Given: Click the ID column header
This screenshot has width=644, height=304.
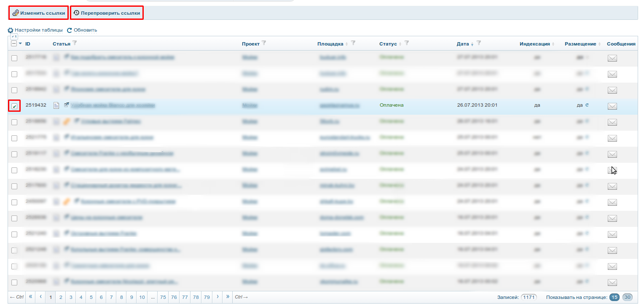Looking at the screenshot, I should pos(28,44).
